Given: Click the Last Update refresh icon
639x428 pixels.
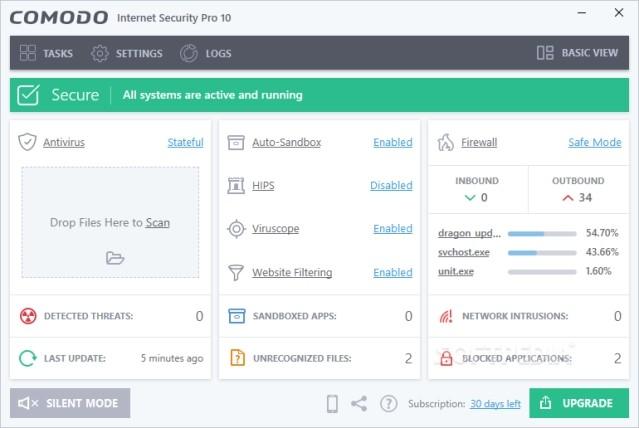Looking at the screenshot, I should pyautogui.click(x=28, y=358).
